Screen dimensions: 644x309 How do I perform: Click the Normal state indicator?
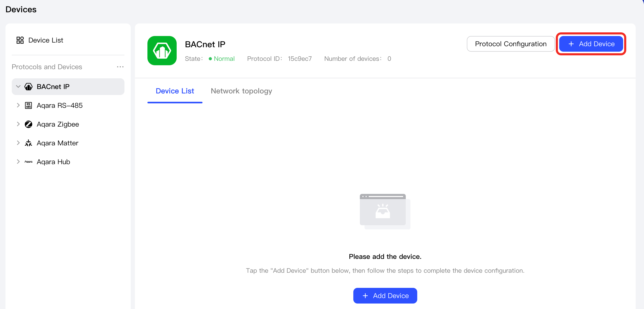222,59
